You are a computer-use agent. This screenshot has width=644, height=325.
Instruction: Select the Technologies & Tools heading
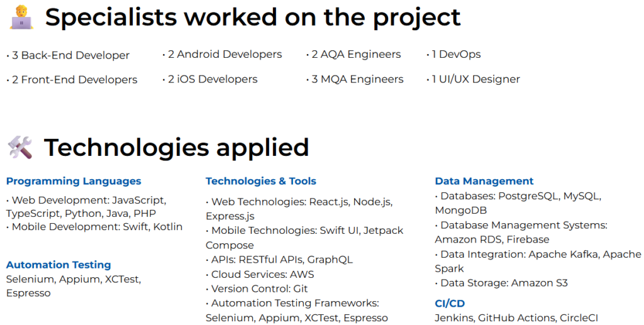coord(261,181)
